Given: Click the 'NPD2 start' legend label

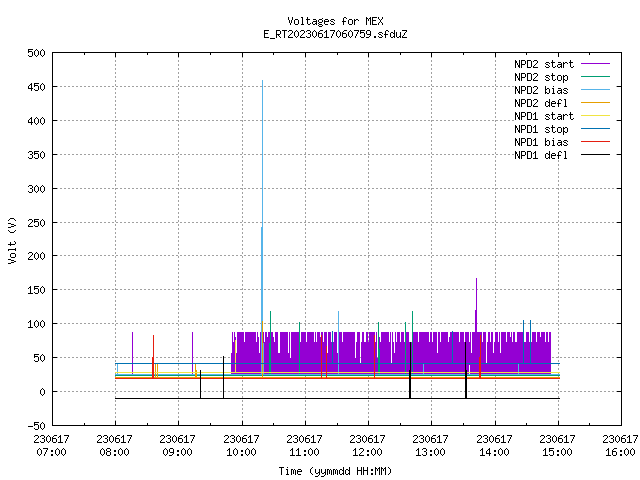Looking at the screenshot, I should click(544, 64).
